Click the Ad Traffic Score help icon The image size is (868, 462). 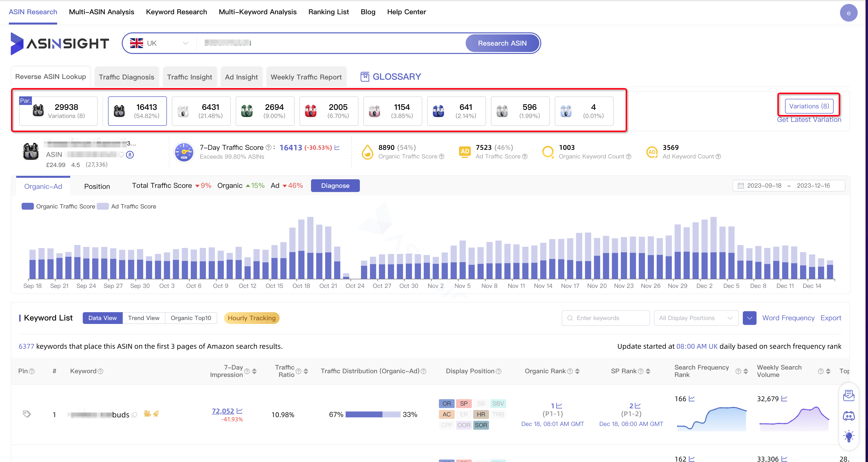(x=525, y=156)
